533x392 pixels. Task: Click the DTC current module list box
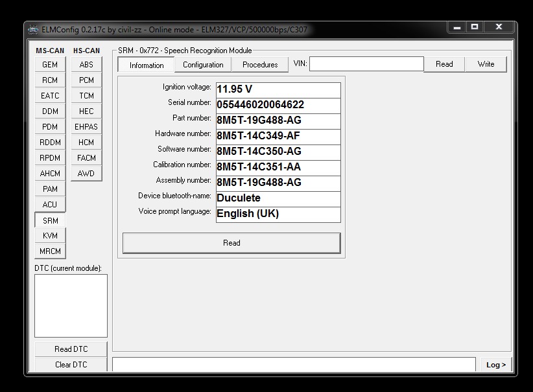tap(71, 306)
